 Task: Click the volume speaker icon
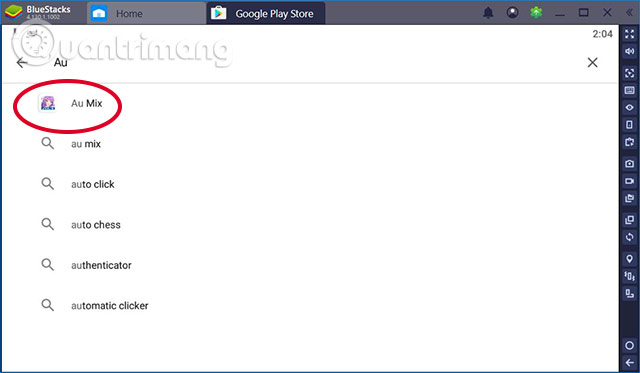(x=629, y=51)
